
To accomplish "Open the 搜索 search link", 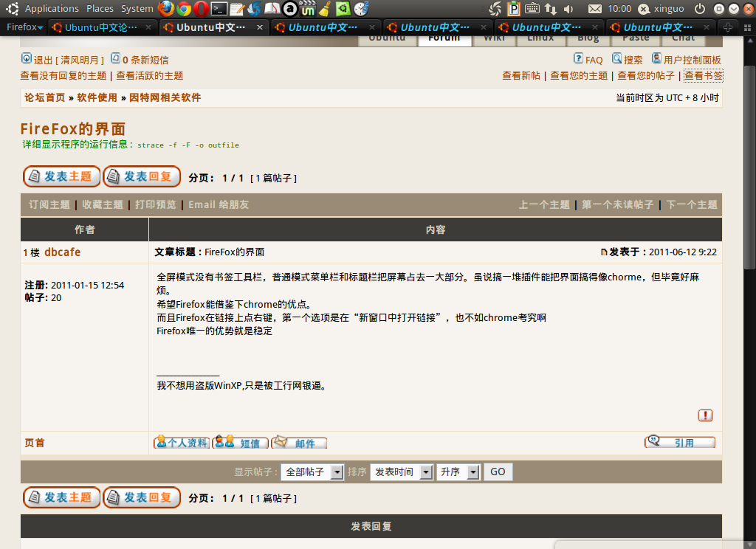I will pos(628,59).
